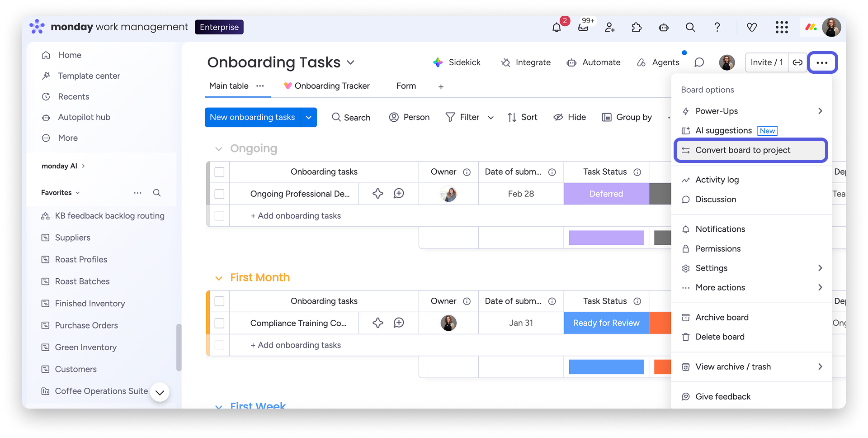Viewport: 868px width, 438px height.
Task: Select AI suggestions menu item
Action: (x=751, y=130)
